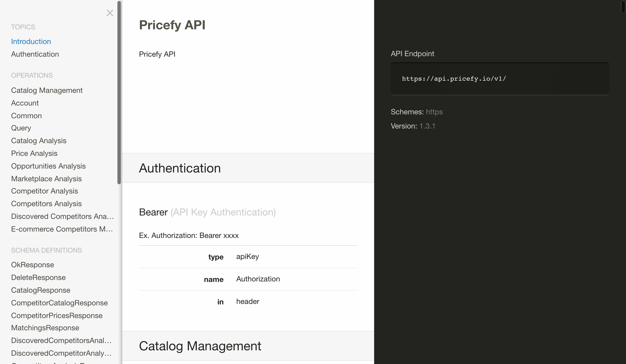Open Catalog Management operations

(x=47, y=90)
